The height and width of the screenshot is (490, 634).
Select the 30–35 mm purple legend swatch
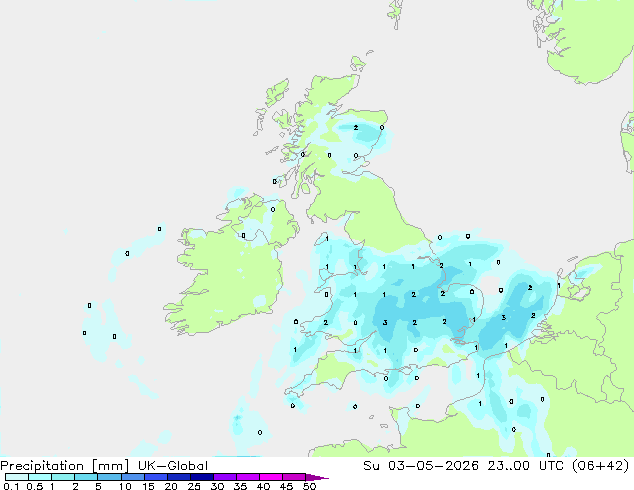coord(224,477)
